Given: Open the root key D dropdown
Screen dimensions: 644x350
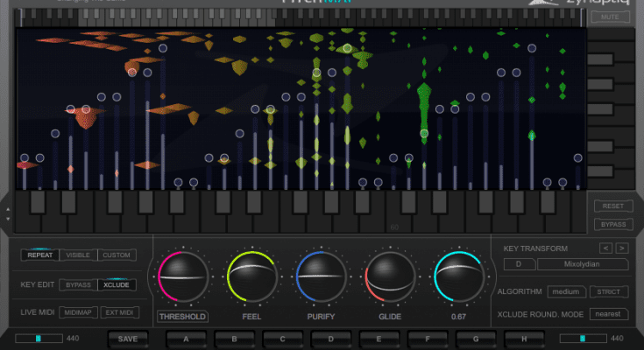Looking at the screenshot, I should (x=519, y=263).
